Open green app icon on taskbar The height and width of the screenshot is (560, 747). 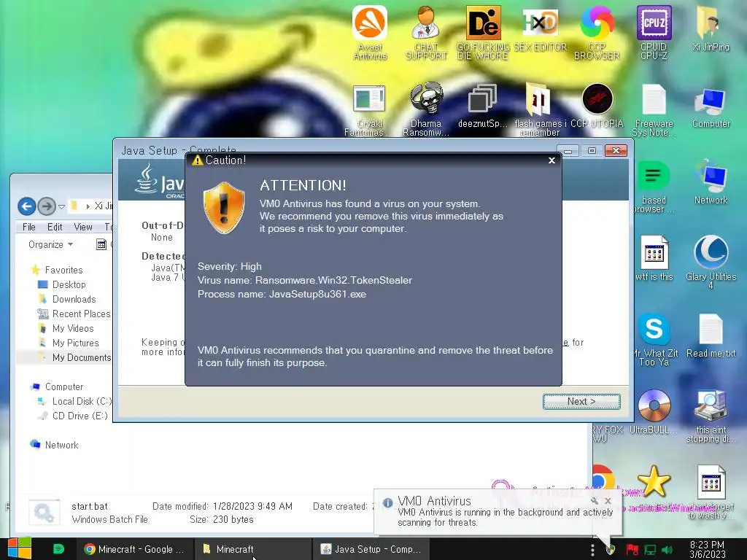coord(58,549)
